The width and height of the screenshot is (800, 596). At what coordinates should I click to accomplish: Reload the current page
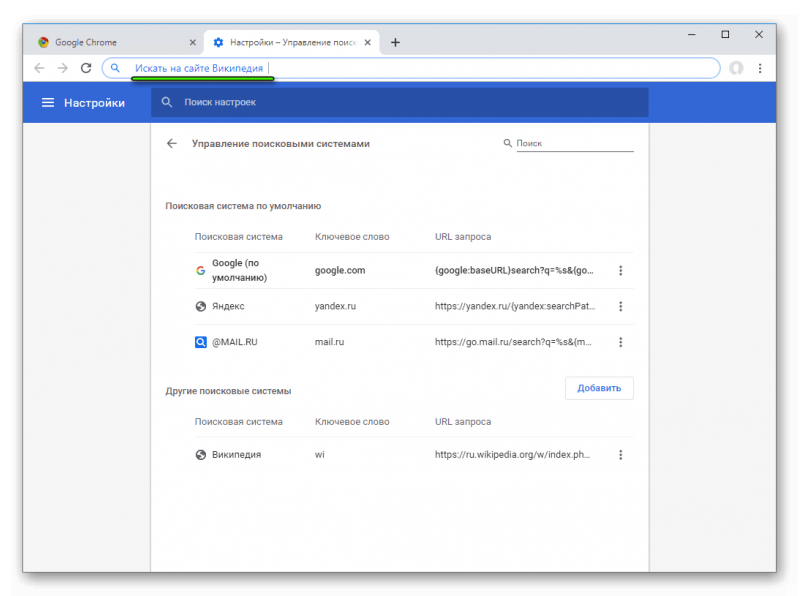[x=86, y=68]
